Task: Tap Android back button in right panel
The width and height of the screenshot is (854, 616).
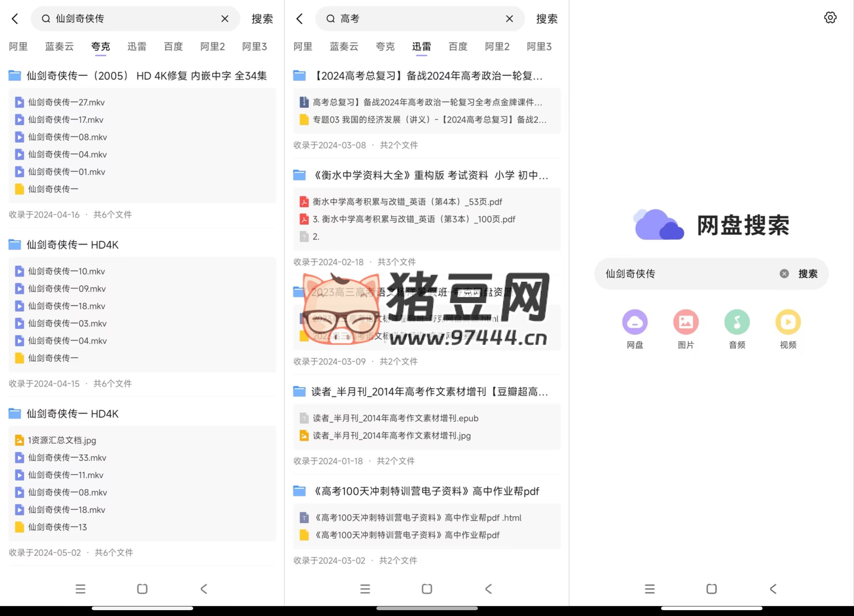Action: tap(773, 589)
